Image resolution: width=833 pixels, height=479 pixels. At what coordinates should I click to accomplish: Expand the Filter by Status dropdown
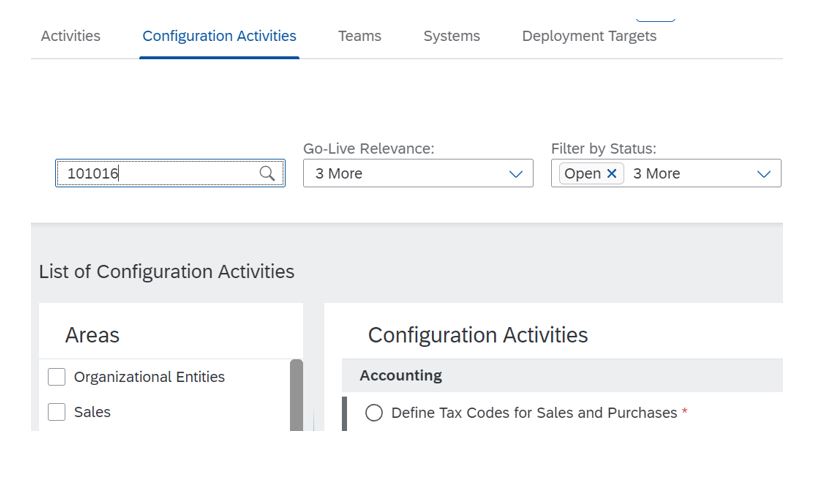point(763,174)
